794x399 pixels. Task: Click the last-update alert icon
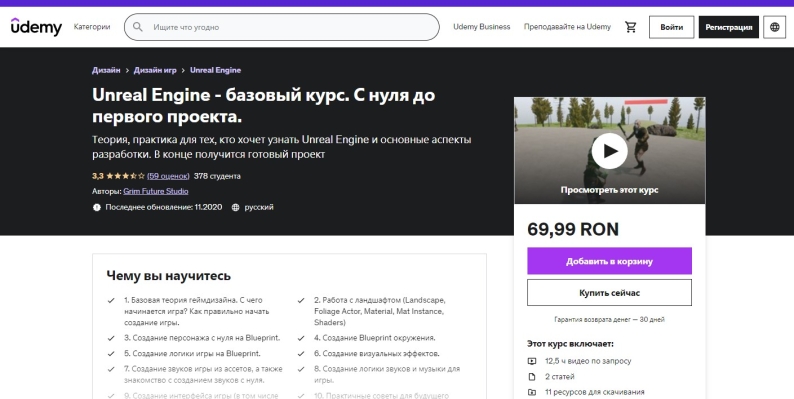click(x=97, y=207)
